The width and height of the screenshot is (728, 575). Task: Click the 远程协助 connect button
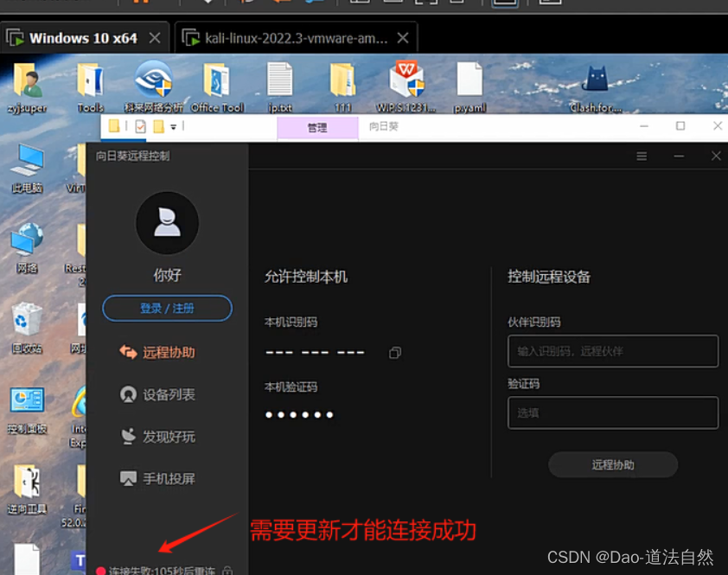pyautogui.click(x=613, y=464)
